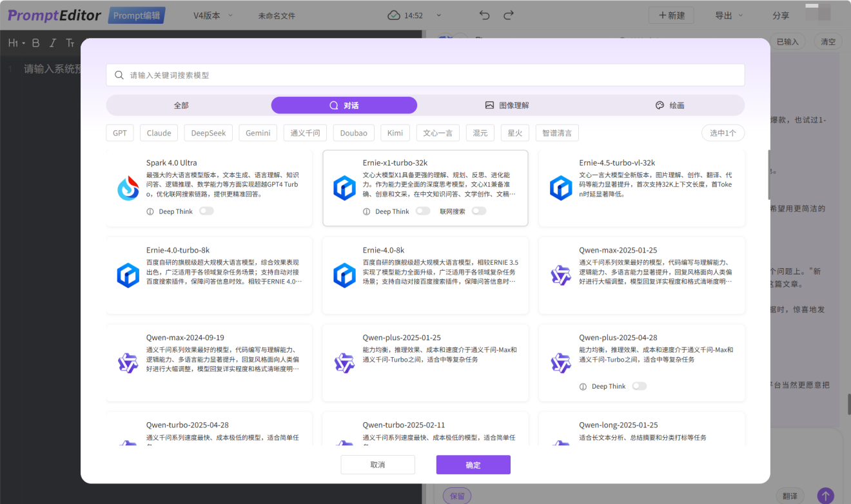Select the Qwen-long-2025-01-25 model title
The width and height of the screenshot is (851, 504).
click(618, 425)
